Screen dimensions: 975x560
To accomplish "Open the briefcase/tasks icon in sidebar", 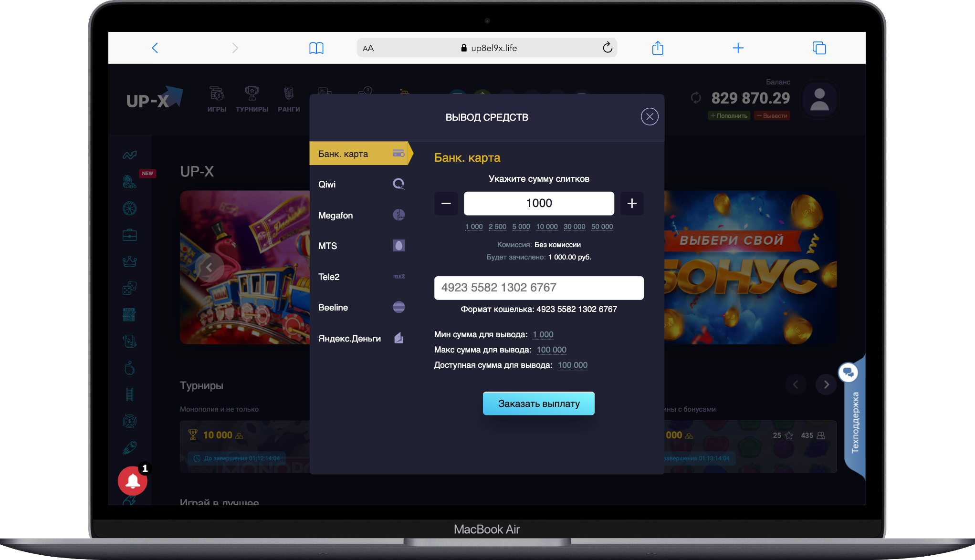I will [x=130, y=235].
